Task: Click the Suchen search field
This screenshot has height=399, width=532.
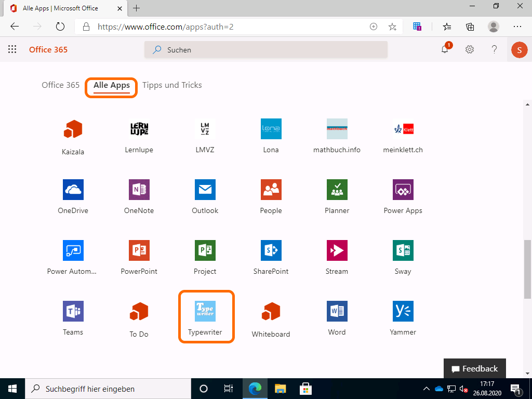Action: [x=265, y=50]
